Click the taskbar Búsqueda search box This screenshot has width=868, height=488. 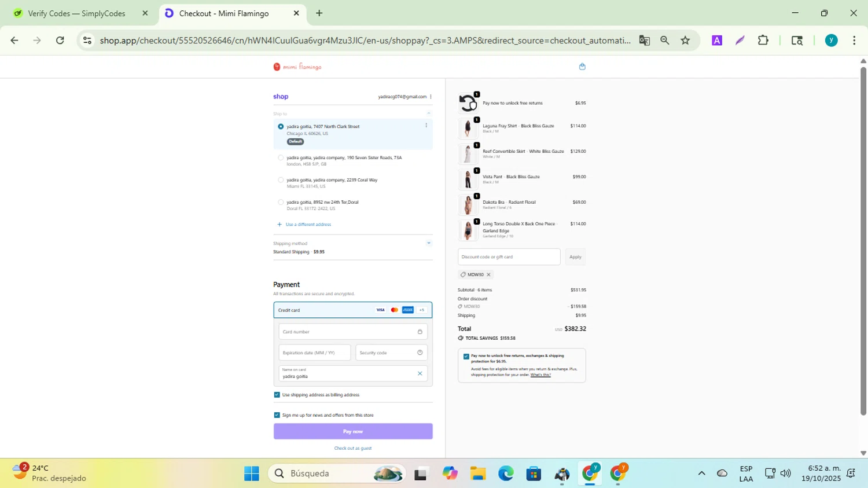pyautogui.click(x=337, y=474)
